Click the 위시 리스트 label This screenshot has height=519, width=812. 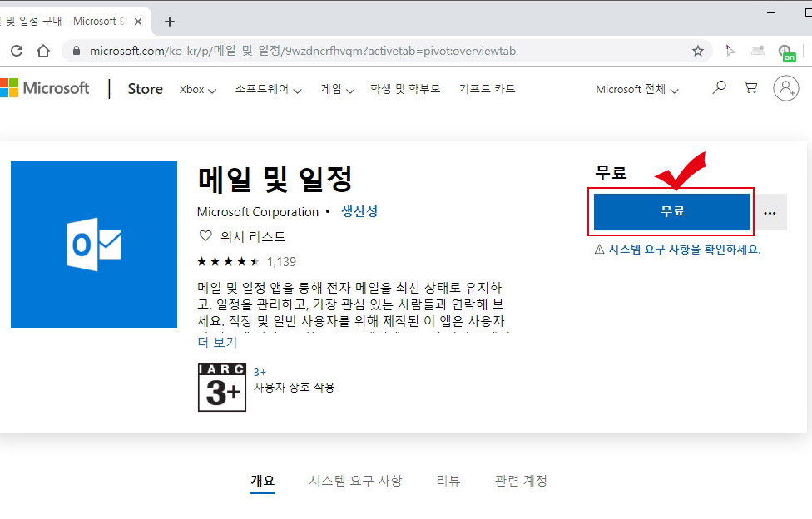coord(253,237)
